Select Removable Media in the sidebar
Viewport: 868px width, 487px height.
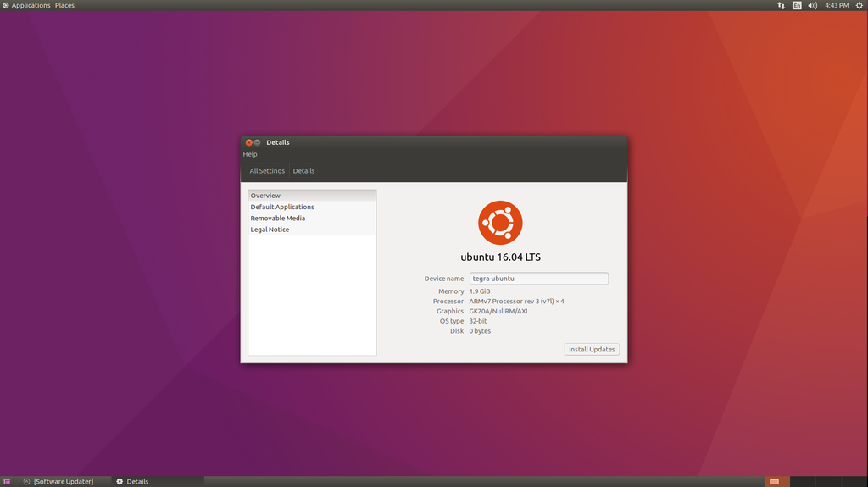(x=312, y=218)
